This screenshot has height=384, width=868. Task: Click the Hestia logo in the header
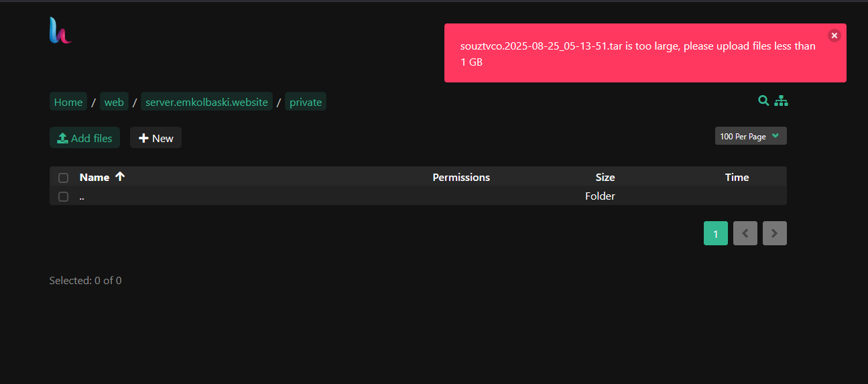pyautogui.click(x=60, y=31)
